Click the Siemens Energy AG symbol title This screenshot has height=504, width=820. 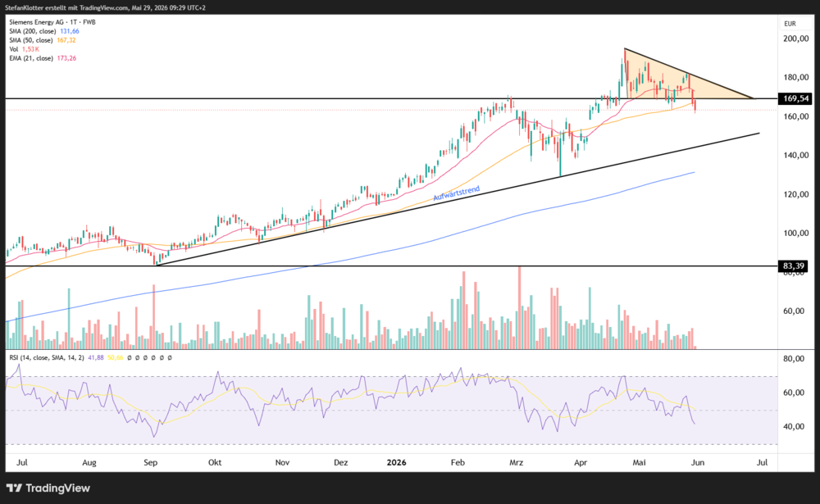tap(52, 22)
